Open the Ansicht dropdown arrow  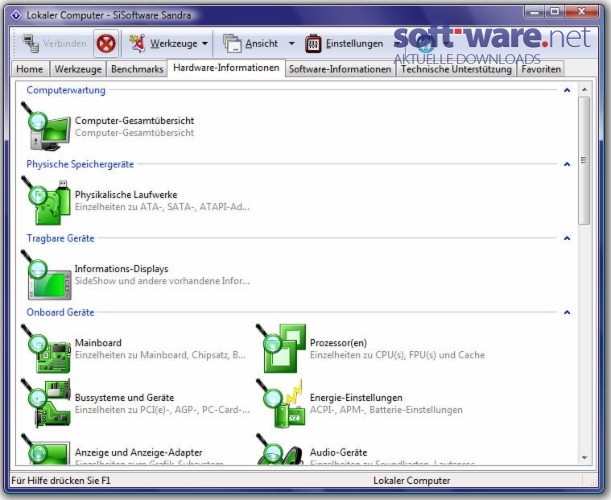291,44
